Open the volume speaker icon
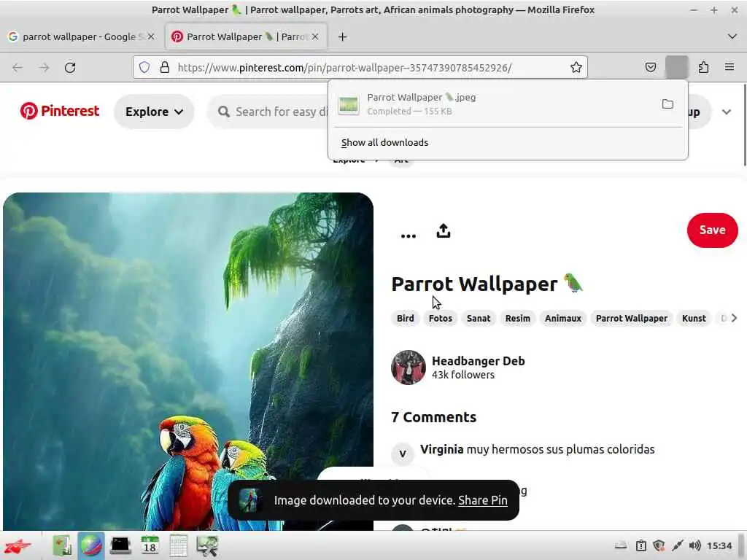Image resolution: width=747 pixels, height=560 pixels. 694,545
